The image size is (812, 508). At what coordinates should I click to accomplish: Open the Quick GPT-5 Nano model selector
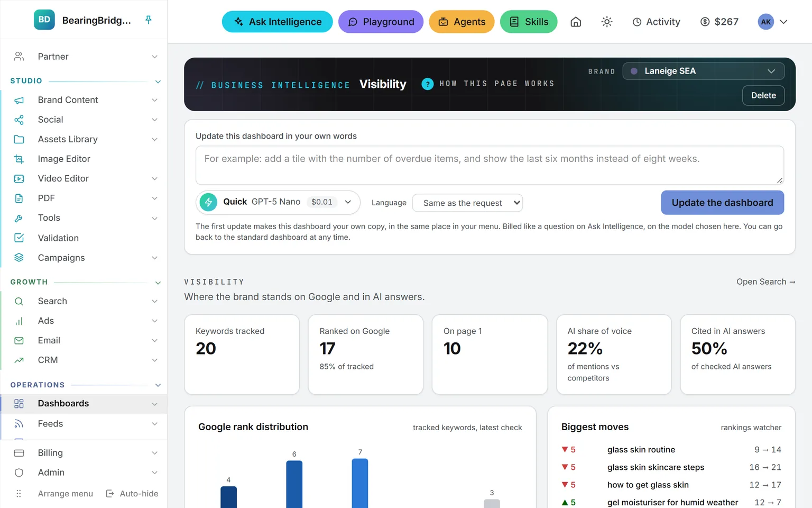[278, 202]
